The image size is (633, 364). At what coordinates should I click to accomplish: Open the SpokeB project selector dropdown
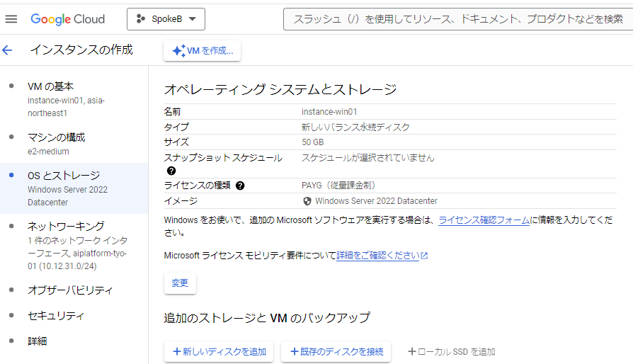coord(166,19)
